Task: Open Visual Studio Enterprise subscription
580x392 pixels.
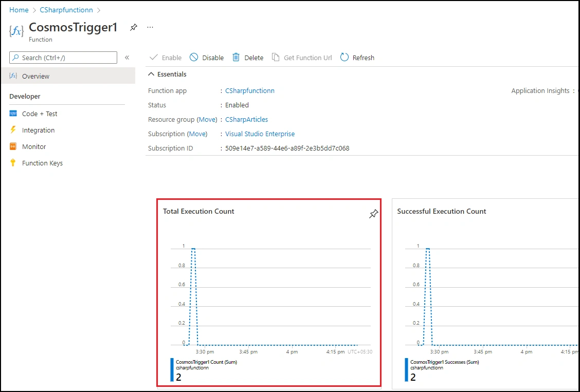Action: coord(260,134)
